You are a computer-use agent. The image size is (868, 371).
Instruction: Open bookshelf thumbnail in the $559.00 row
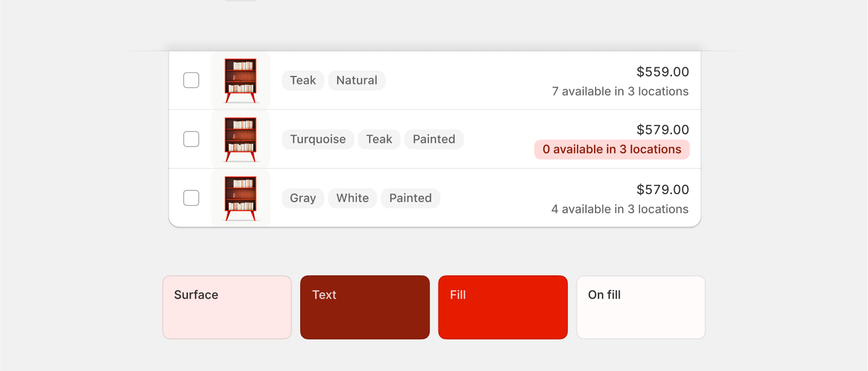click(240, 80)
